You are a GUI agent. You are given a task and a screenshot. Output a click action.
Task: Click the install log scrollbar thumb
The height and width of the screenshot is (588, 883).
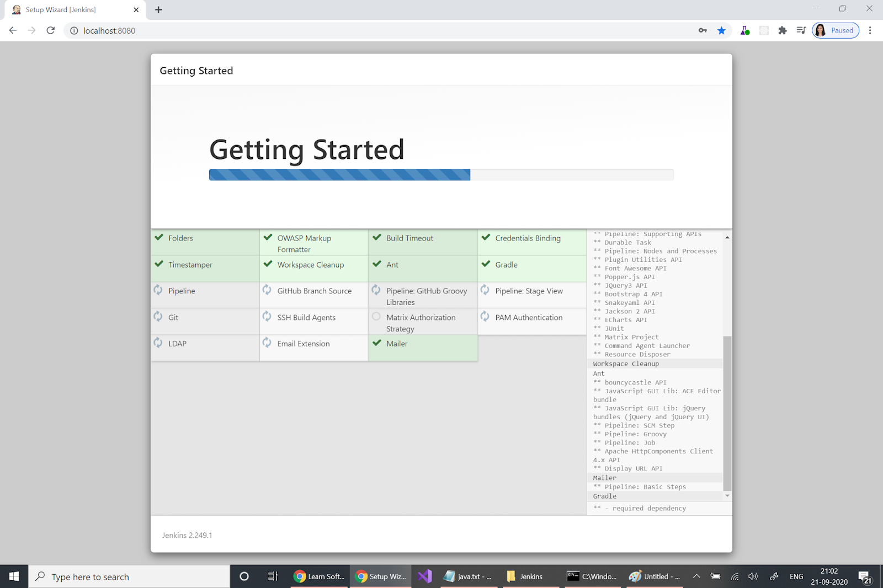[727, 413]
